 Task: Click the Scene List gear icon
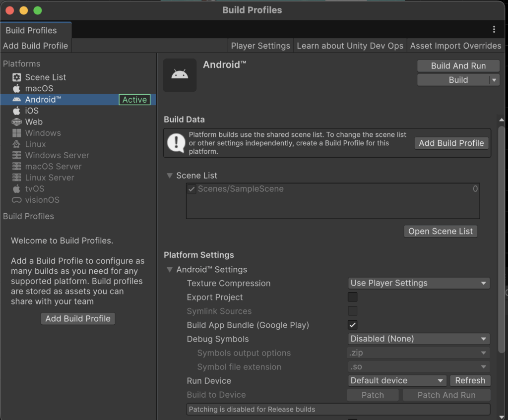click(17, 77)
